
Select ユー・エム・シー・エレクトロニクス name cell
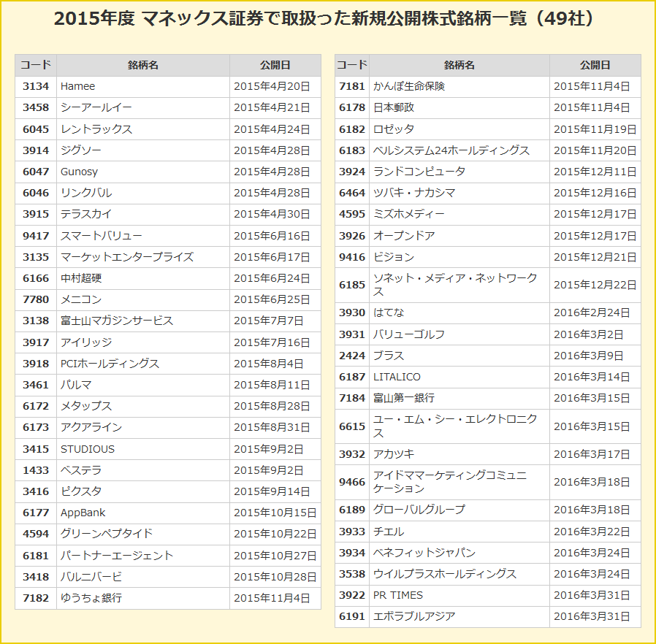coord(459,426)
